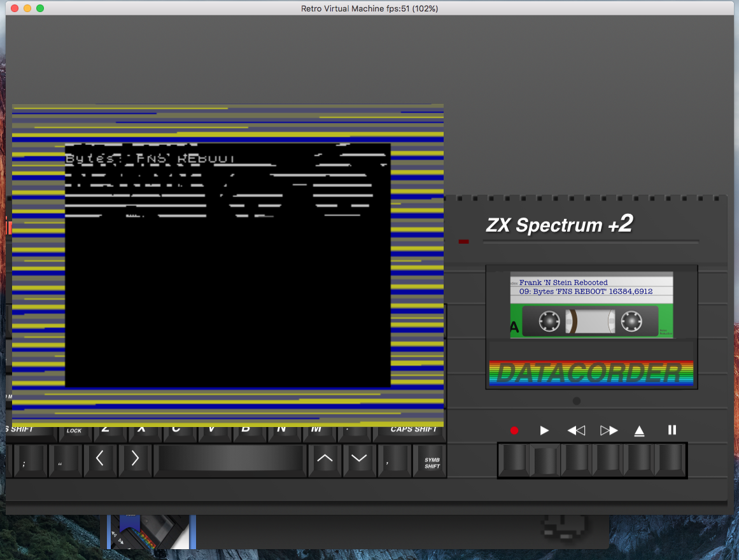Screen dimensions: 739x560
Task: Click the DATACORDER rainbow logo
Action: coord(591,373)
